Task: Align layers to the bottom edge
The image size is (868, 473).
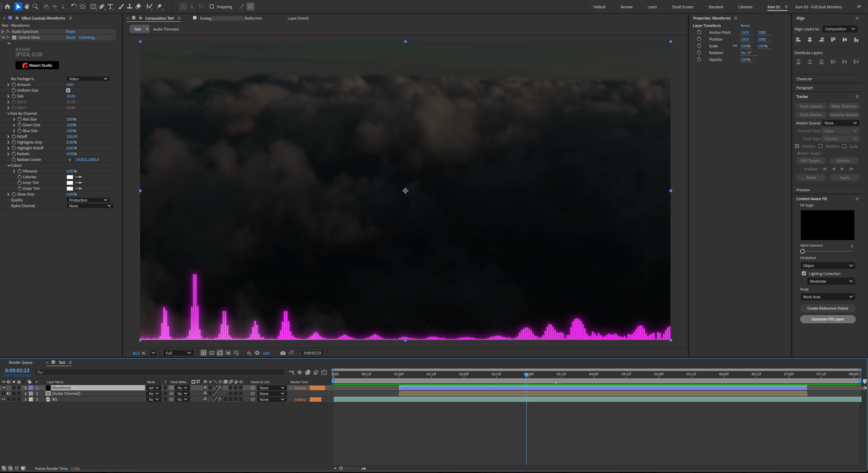Action: [856, 40]
